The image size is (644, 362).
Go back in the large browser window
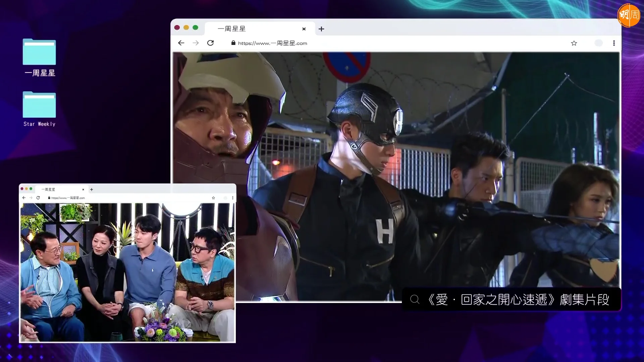click(x=181, y=43)
